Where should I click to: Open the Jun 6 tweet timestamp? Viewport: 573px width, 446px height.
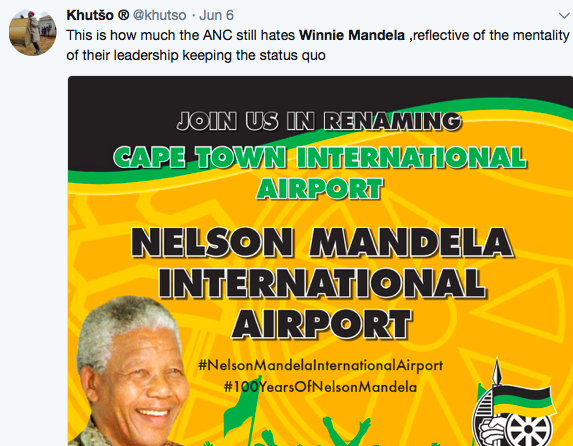pyautogui.click(x=216, y=15)
